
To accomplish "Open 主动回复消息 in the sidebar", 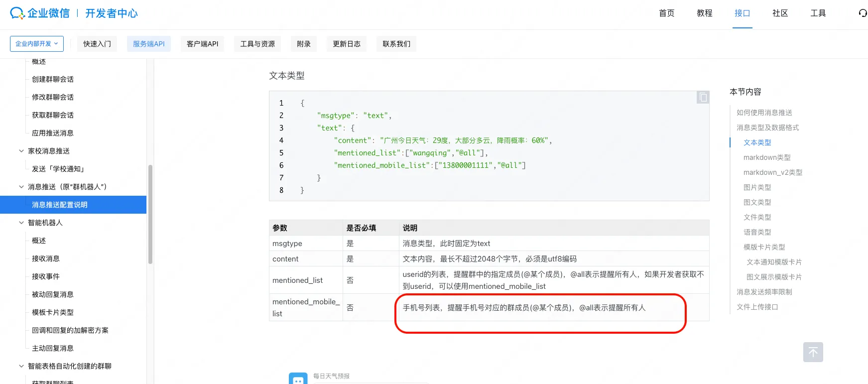I will click(53, 348).
